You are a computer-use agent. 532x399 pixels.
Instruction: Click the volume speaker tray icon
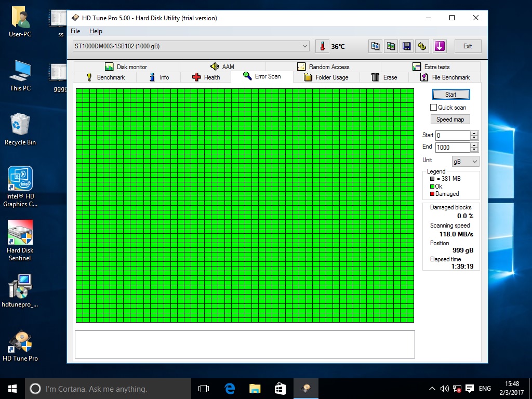pos(444,389)
